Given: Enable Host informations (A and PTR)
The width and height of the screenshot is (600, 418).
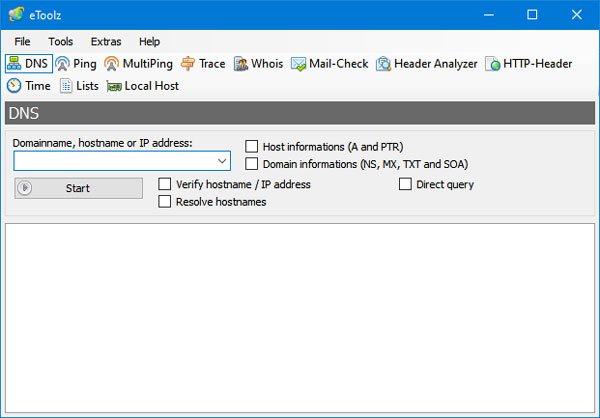Looking at the screenshot, I should point(251,146).
